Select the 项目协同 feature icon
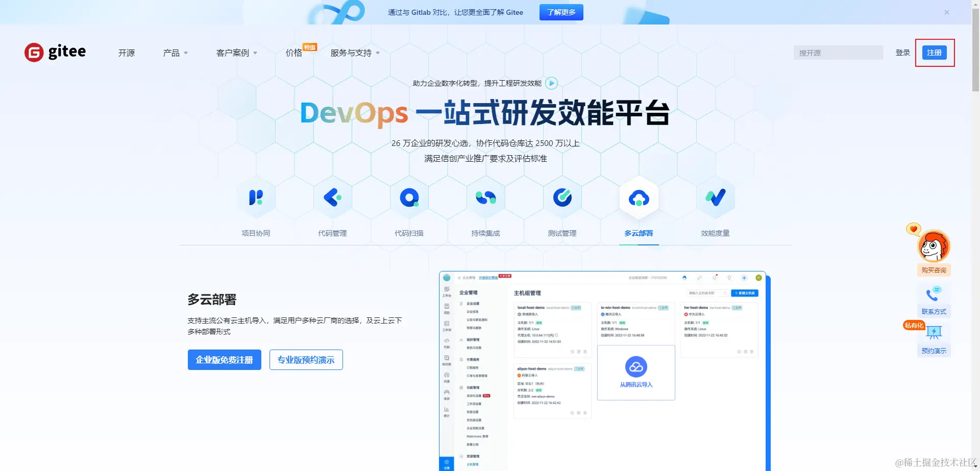 click(256, 197)
